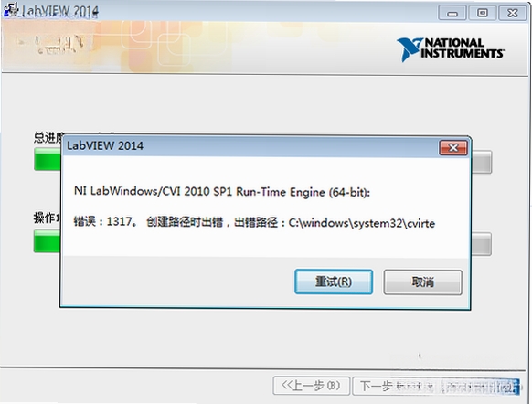
Task: Click the 总进度 overall progress bar
Action: click(x=262, y=160)
